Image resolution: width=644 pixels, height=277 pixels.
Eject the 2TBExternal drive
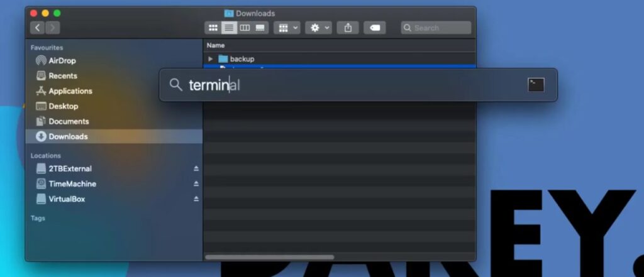click(196, 169)
